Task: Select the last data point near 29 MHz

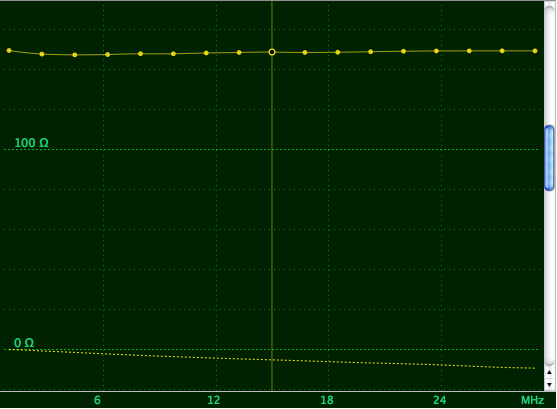Action: point(535,51)
